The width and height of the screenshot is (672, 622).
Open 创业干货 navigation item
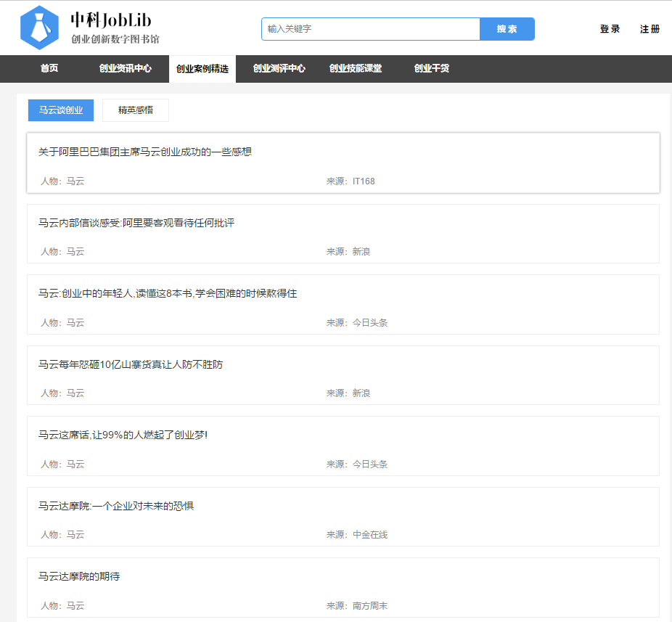432,69
